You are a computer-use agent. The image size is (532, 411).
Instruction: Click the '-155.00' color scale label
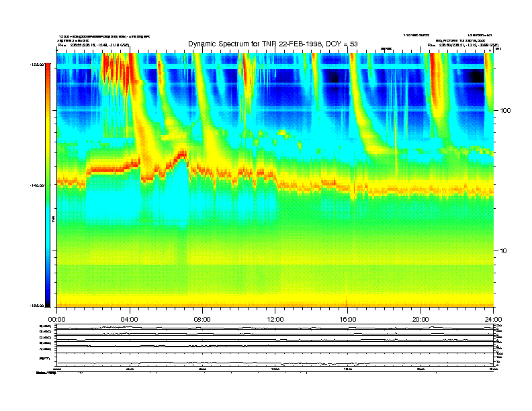coord(37,306)
